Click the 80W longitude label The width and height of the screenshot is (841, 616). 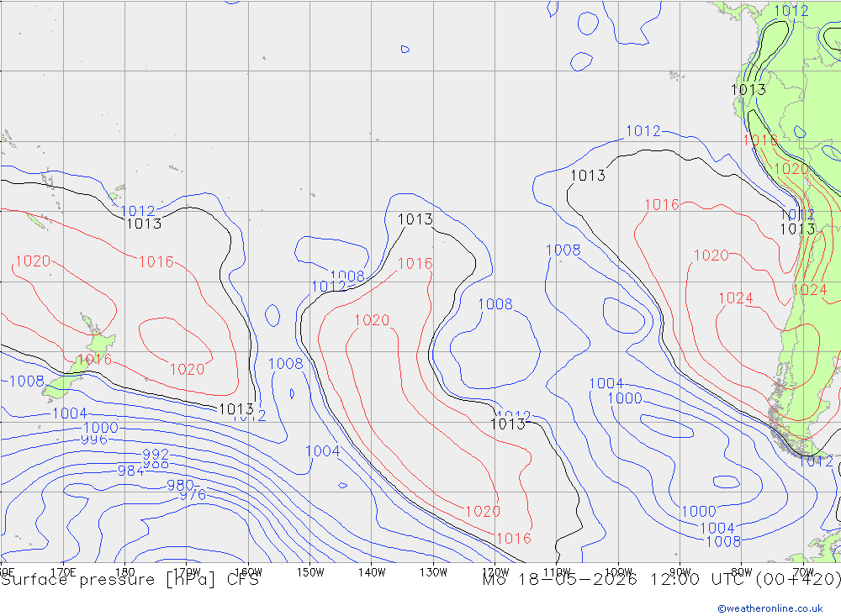click(742, 572)
